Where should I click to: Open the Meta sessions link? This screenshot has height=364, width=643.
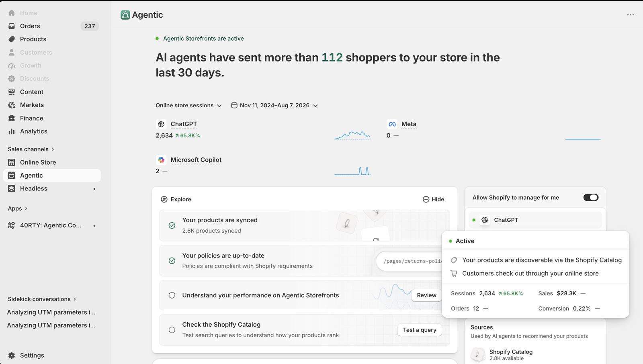coord(409,124)
